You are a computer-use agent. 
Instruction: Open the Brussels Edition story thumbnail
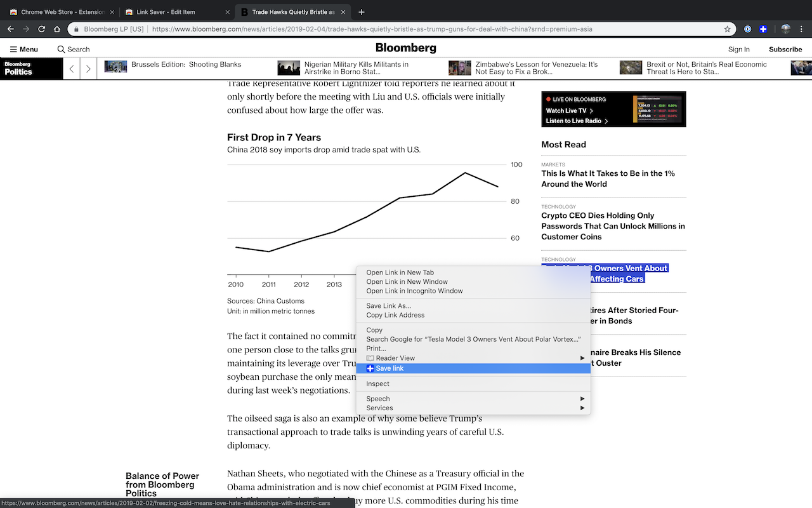(116, 67)
